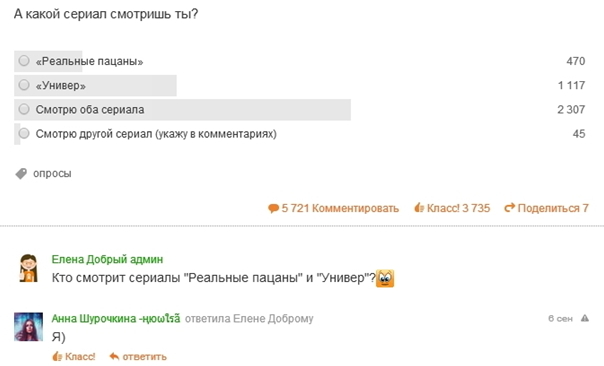
Task: Pick the Смотрю другой сериал radio option
Action: click(24, 134)
